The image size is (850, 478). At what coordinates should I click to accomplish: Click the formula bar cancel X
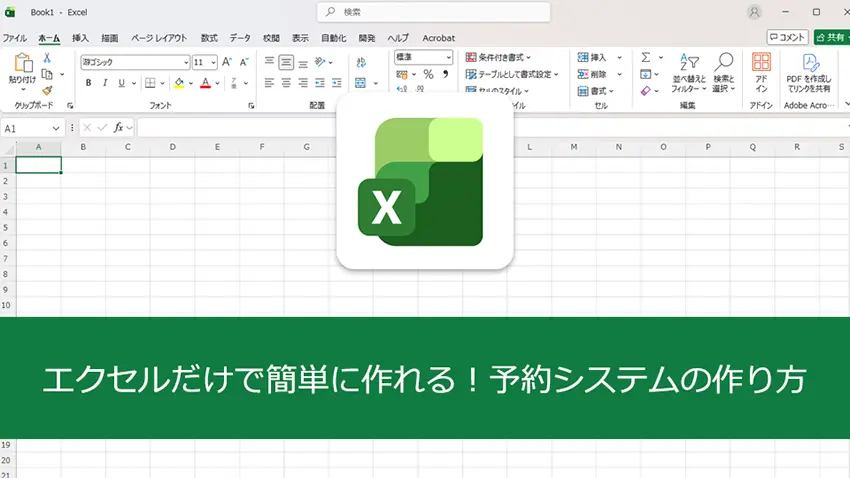click(x=87, y=128)
